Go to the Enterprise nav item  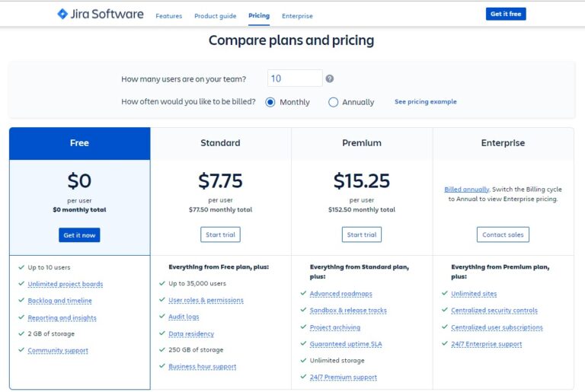point(297,16)
